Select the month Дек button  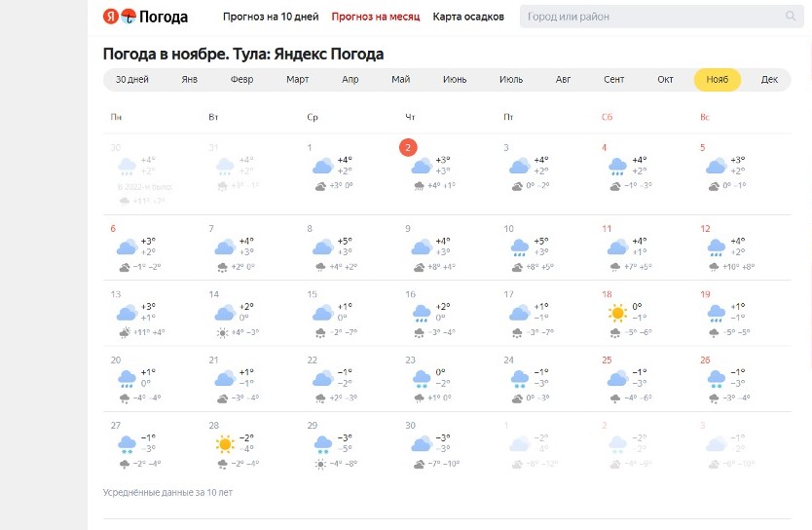pyautogui.click(x=769, y=80)
